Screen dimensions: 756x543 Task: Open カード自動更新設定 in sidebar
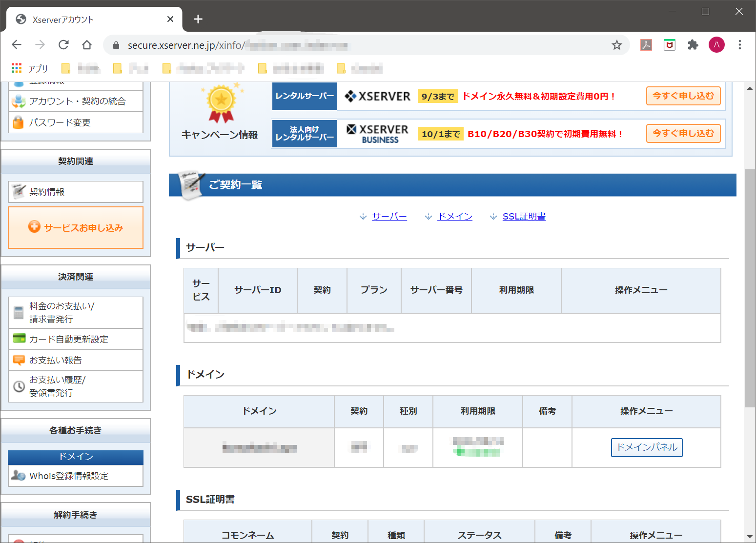76,339
